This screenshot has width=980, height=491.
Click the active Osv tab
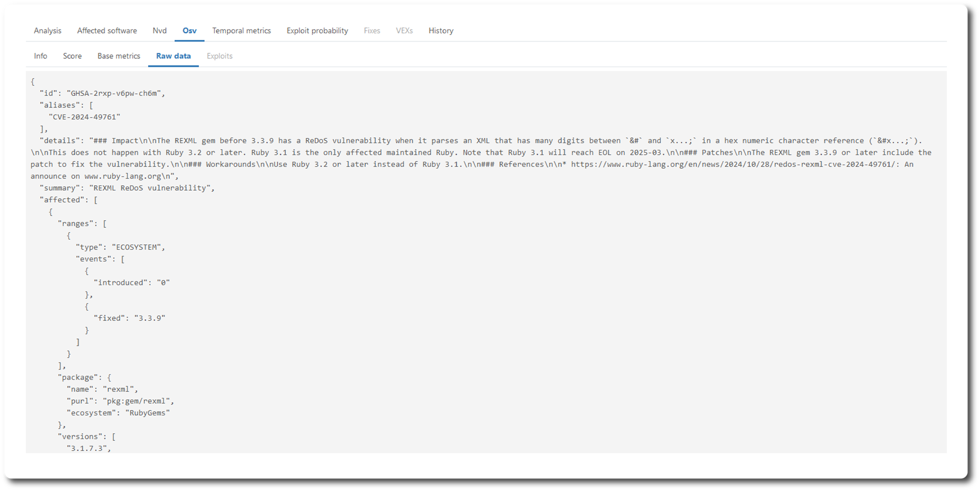(x=189, y=31)
